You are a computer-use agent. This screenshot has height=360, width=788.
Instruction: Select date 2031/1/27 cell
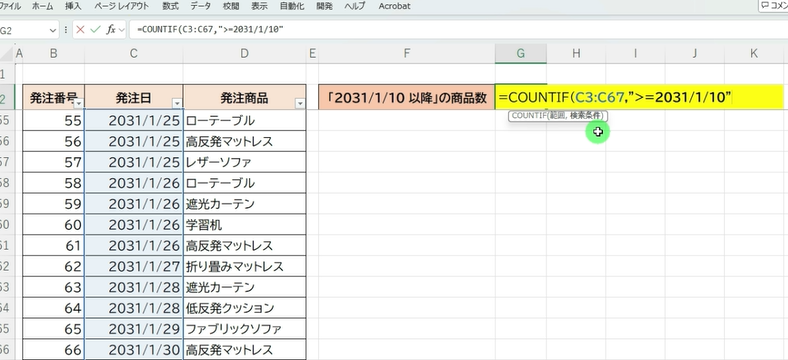(x=134, y=266)
